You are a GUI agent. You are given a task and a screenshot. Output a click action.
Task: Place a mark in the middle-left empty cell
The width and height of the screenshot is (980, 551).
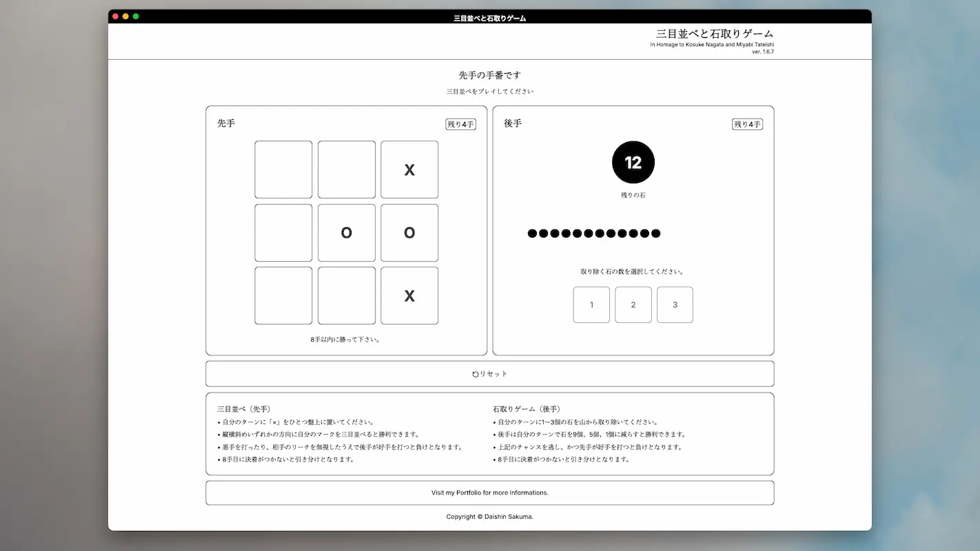point(283,233)
